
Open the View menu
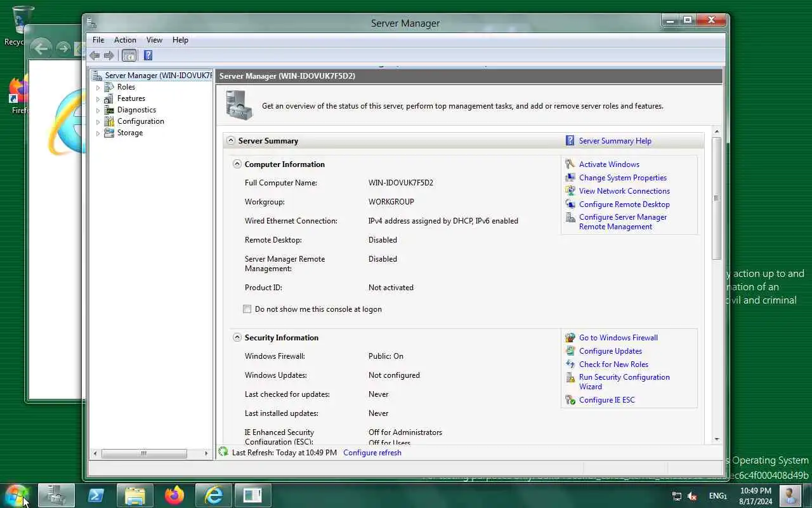click(x=154, y=40)
